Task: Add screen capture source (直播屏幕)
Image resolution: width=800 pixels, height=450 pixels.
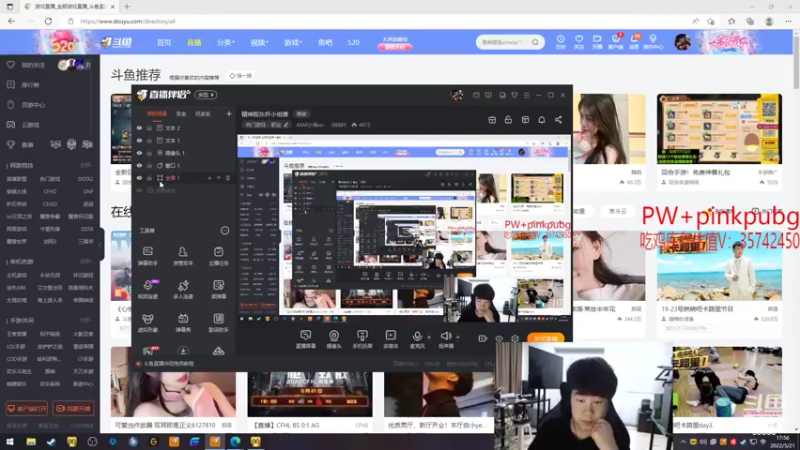Action: tap(306, 339)
